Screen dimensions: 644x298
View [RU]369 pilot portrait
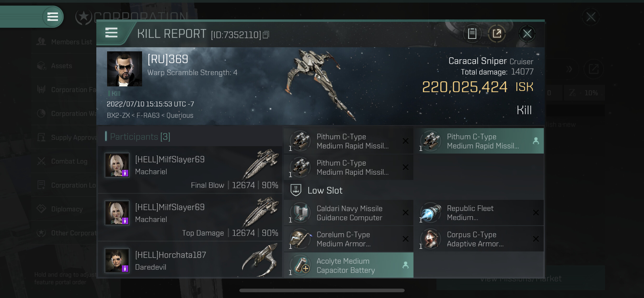point(125,69)
